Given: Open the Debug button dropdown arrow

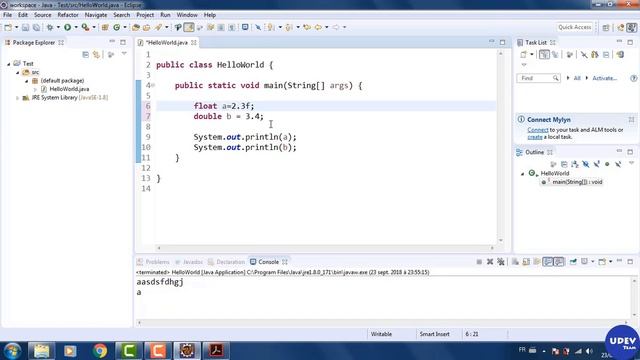Looking at the screenshot, I should (x=58, y=27).
